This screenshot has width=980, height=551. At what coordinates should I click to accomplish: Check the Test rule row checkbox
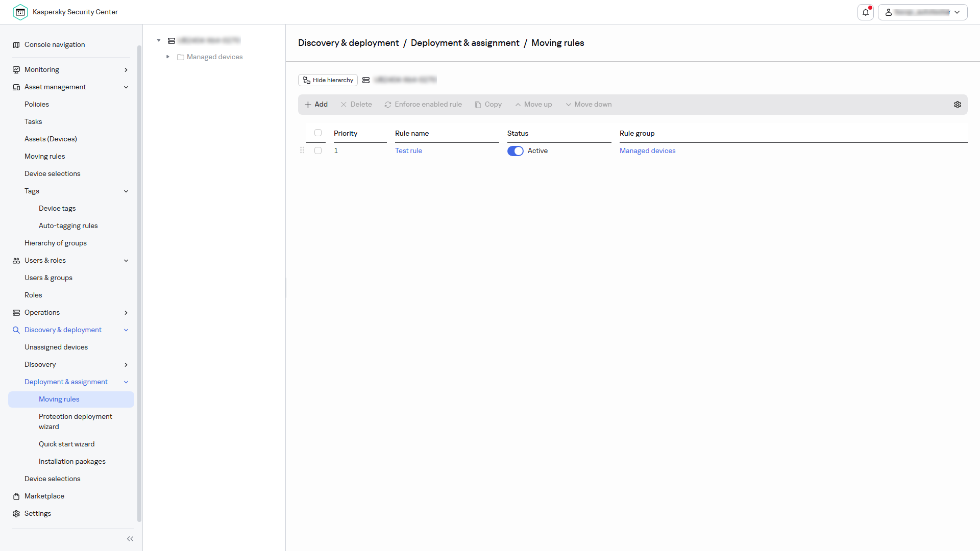coord(318,151)
